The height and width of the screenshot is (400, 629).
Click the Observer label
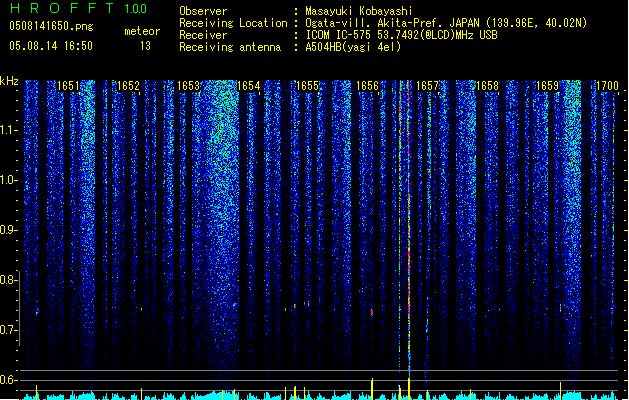tap(203, 11)
